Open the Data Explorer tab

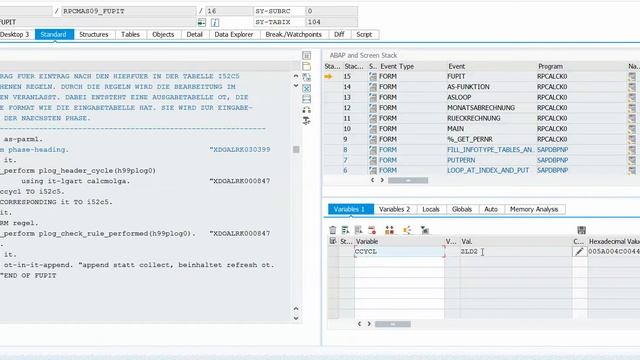pyautogui.click(x=234, y=35)
